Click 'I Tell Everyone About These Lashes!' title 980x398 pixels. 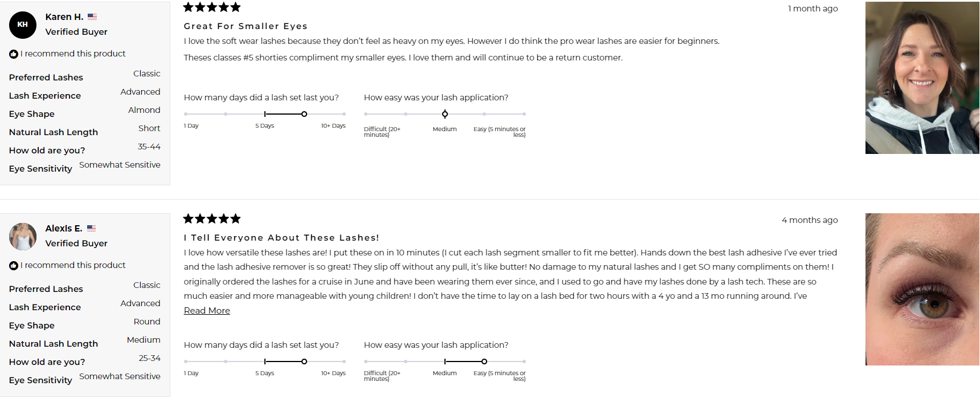pyautogui.click(x=281, y=238)
